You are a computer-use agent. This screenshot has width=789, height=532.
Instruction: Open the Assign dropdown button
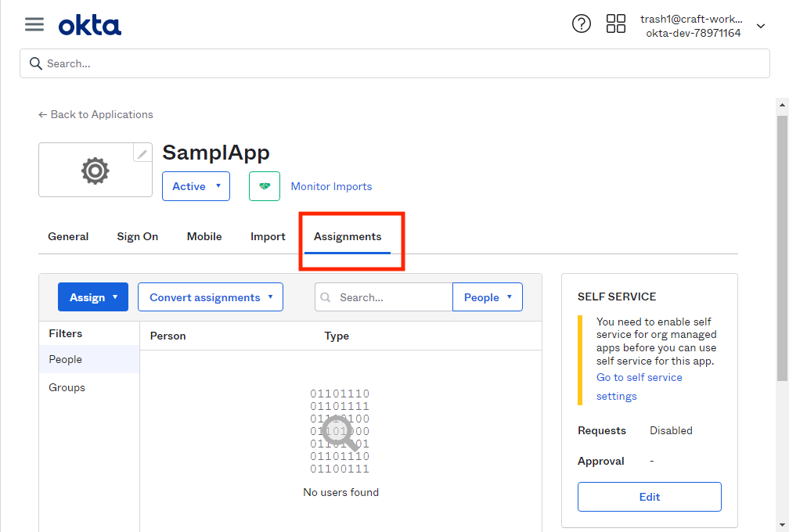tap(93, 297)
